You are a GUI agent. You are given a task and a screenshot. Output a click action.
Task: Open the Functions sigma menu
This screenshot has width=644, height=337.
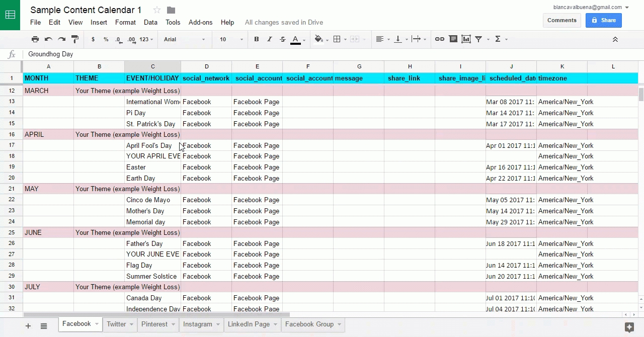coord(501,39)
